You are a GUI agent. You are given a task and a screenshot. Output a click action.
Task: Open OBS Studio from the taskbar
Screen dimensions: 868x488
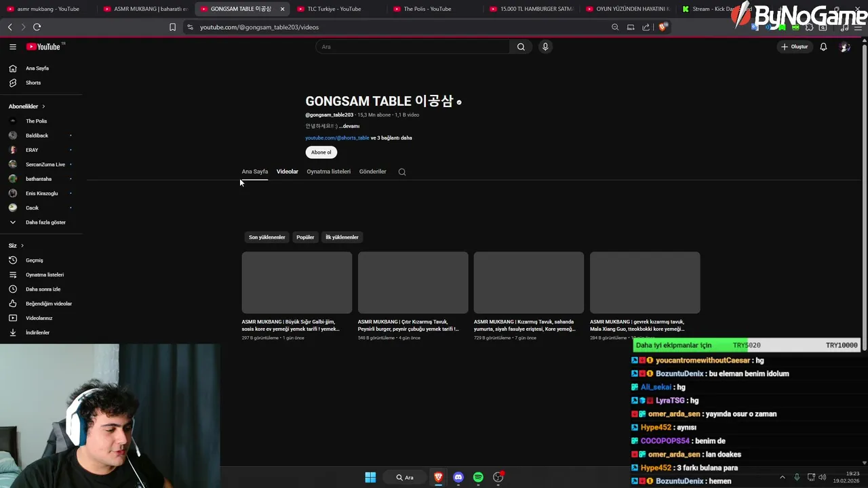(x=498, y=477)
